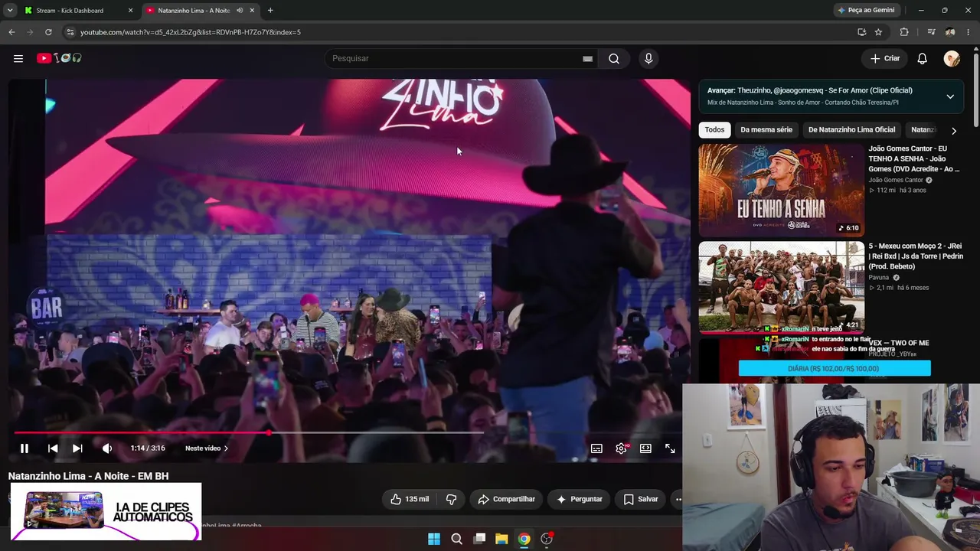Save the video with Salvar
Viewport: 980px width, 551px height.
[x=641, y=499]
